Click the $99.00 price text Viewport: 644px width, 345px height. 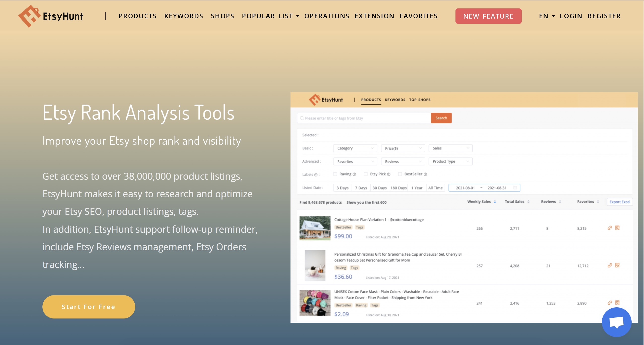pyautogui.click(x=343, y=236)
